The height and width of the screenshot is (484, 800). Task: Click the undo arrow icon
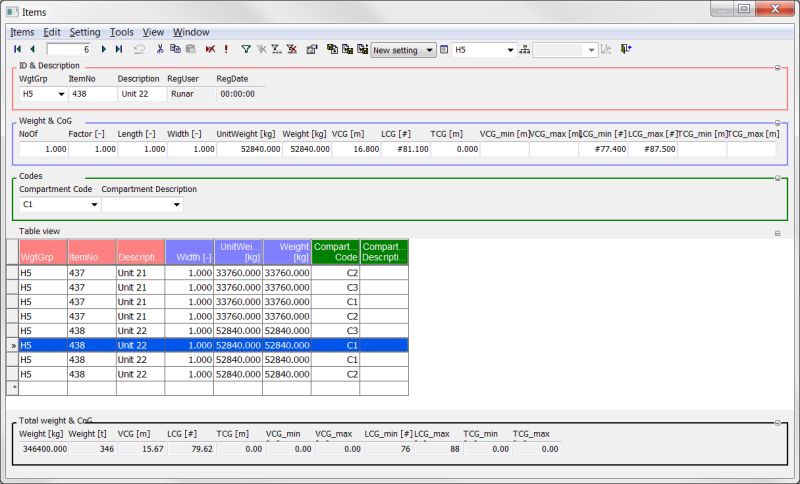(139, 49)
